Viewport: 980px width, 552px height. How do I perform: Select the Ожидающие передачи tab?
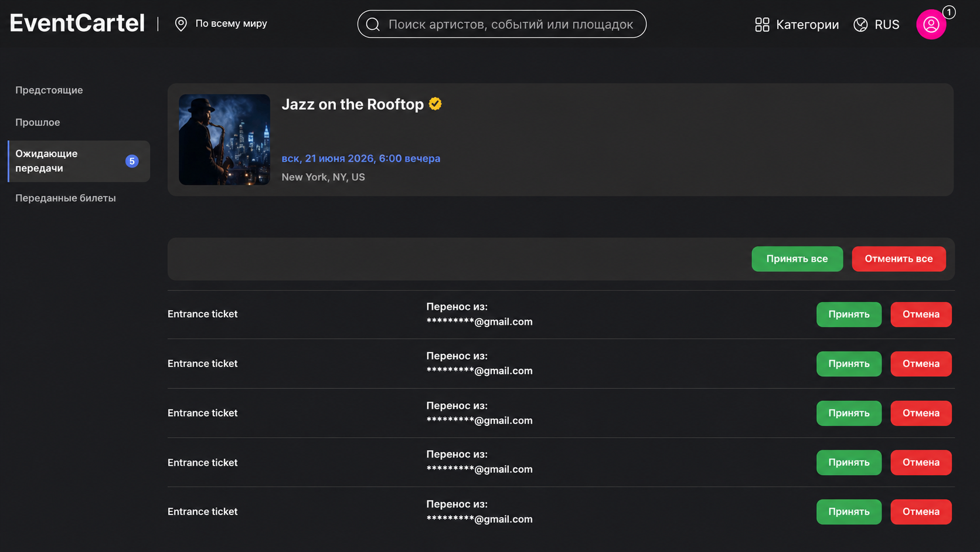point(79,161)
